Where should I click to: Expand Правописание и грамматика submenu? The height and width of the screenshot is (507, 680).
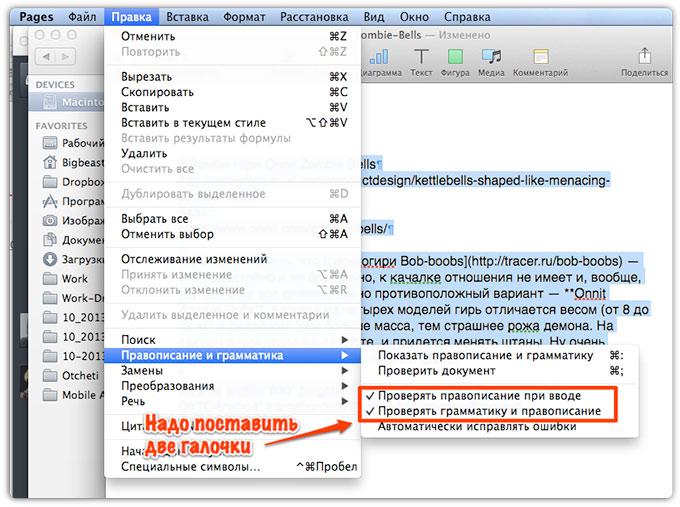pyautogui.click(x=233, y=355)
